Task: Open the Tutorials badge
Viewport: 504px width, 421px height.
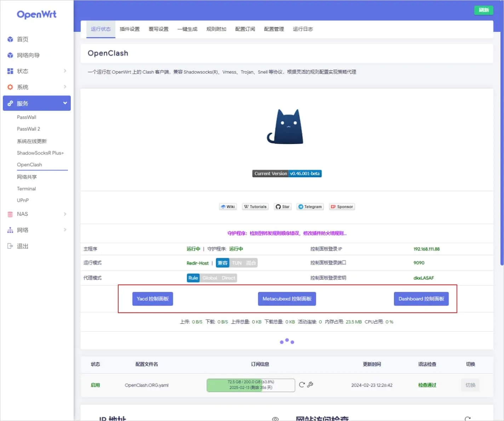Action: click(x=255, y=207)
